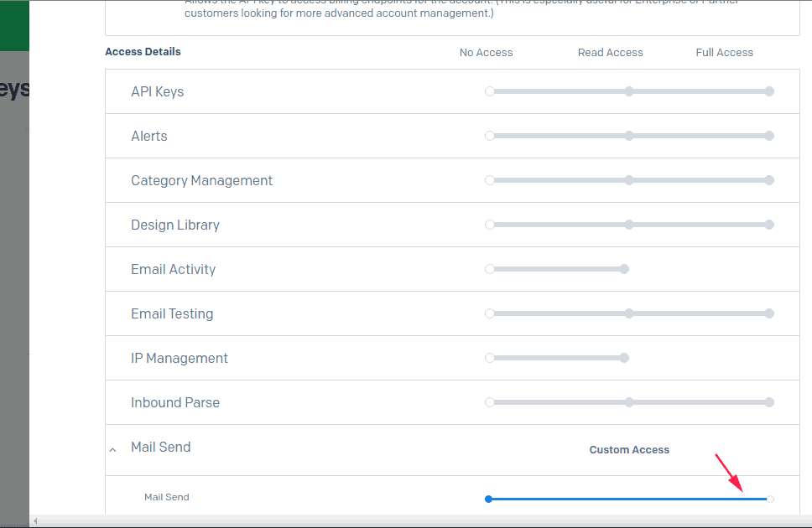The height and width of the screenshot is (528, 812).
Task: Set Alerts to Full Access
Action: click(x=769, y=136)
